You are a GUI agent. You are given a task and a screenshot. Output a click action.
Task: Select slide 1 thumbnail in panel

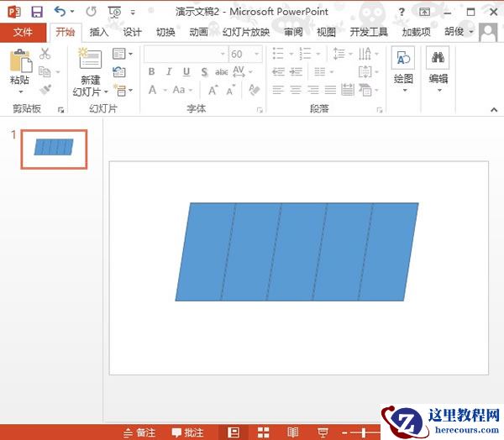coord(54,149)
